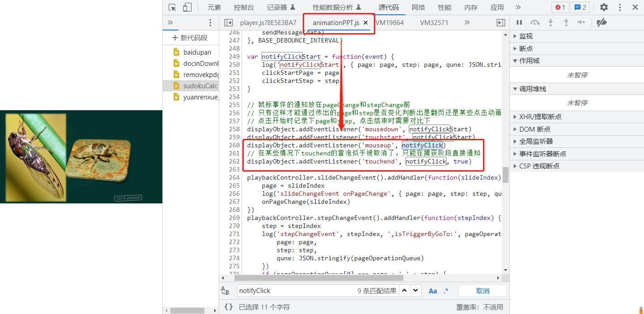Toggle regular expression search option
Image resolution: width=644 pixels, height=314 pixels.
446,291
